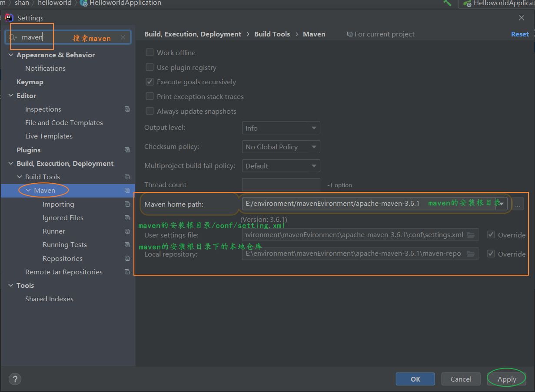535x392 pixels.
Task: Collapse the Maven node chevron
Action: pos(28,190)
